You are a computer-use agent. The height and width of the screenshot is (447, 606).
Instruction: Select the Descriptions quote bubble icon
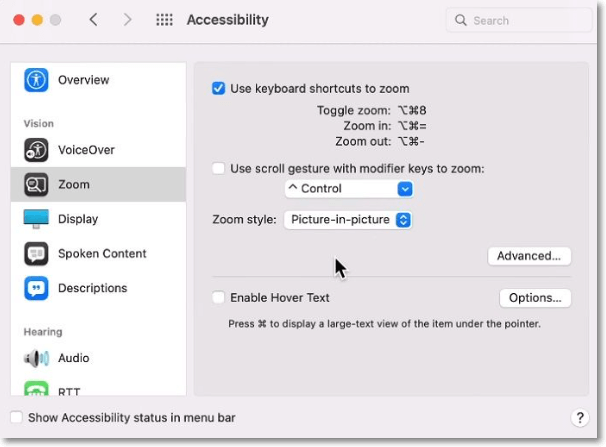point(36,288)
